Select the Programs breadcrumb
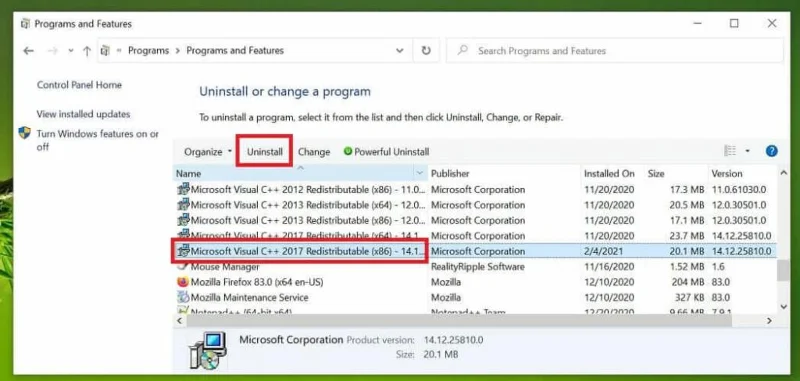This screenshot has width=800, height=381. point(148,50)
